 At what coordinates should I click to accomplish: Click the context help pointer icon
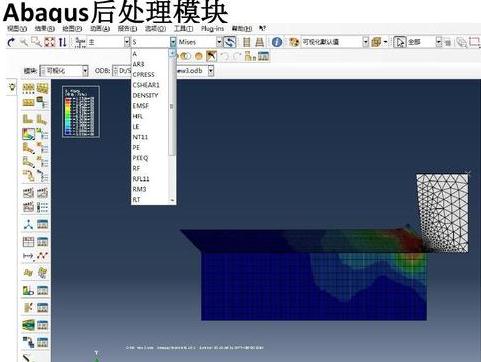point(262,28)
